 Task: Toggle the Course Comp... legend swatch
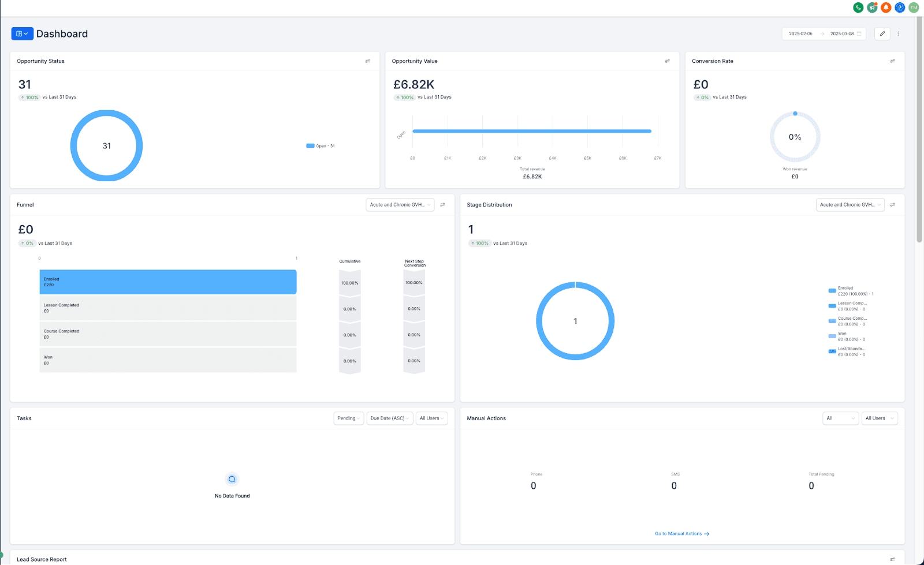[x=832, y=321]
